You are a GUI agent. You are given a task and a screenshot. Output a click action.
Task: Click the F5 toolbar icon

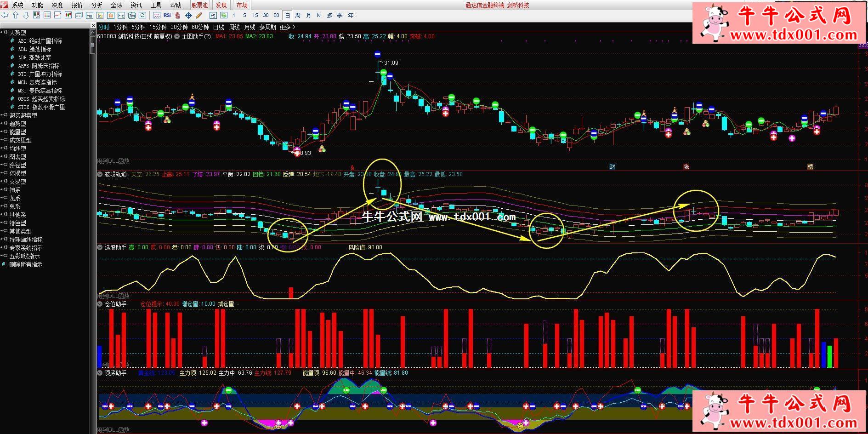tap(213, 15)
